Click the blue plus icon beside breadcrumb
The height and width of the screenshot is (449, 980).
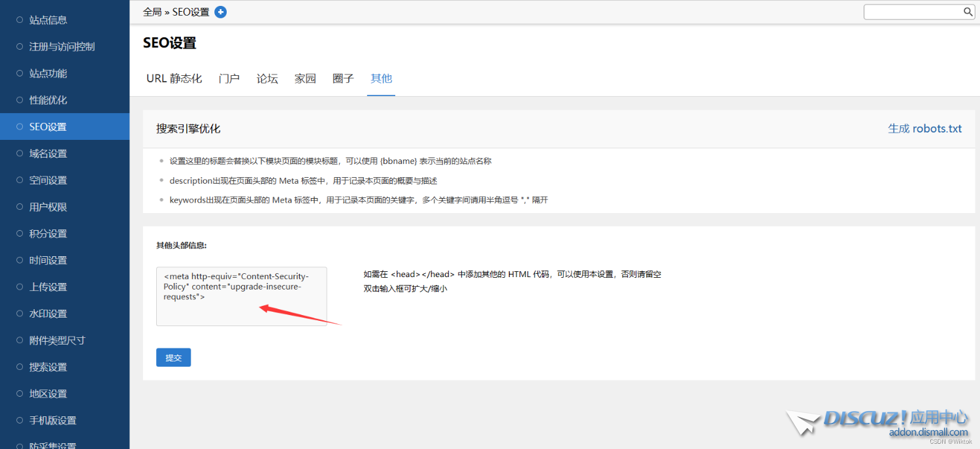[221, 12]
